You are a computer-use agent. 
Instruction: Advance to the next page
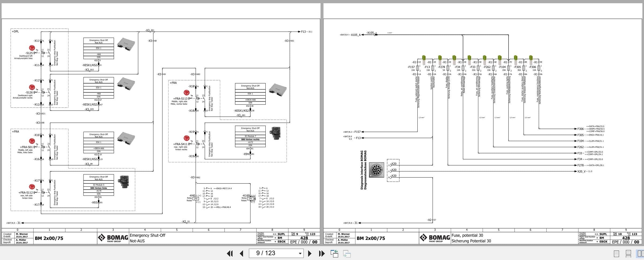click(x=310, y=253)
